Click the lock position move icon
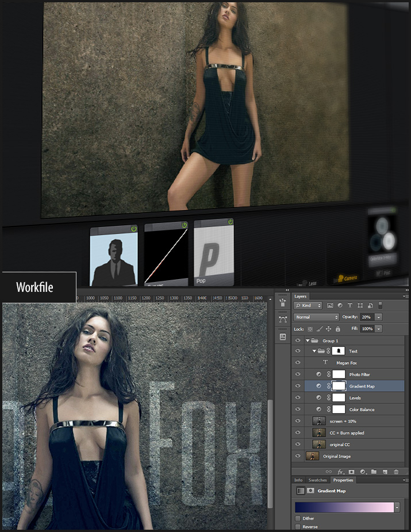Viewport: 411px width, 532px height. coord(328,329)
